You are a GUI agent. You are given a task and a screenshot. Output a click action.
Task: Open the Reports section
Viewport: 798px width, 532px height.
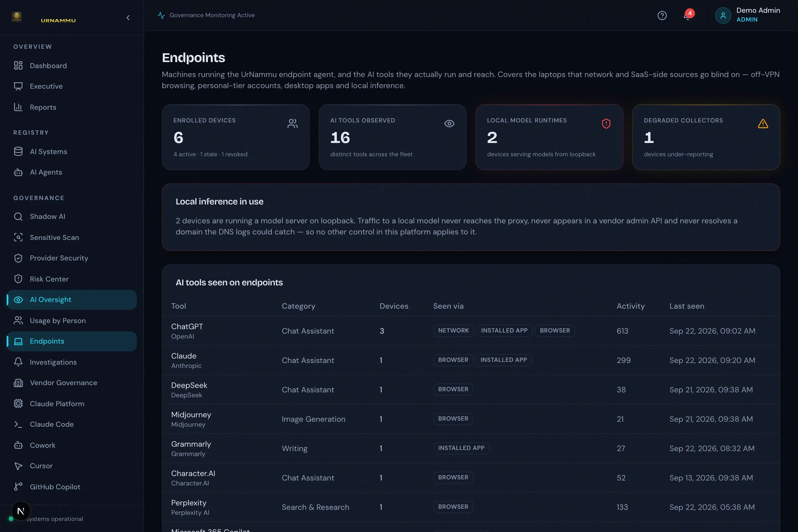(71, 107)
